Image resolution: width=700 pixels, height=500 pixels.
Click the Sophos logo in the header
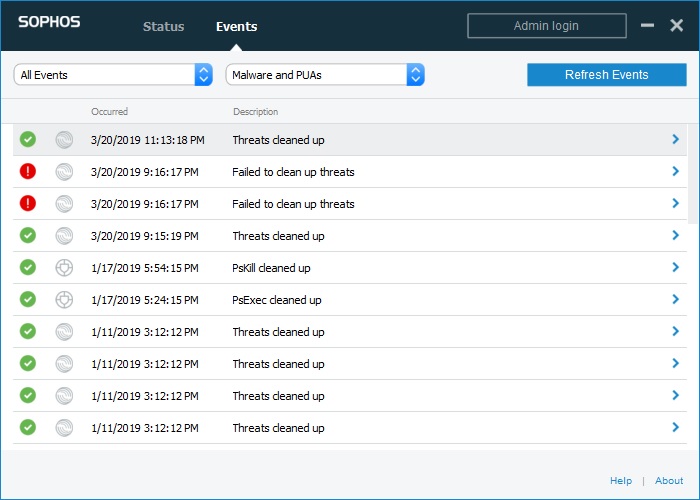coord(49,22)
